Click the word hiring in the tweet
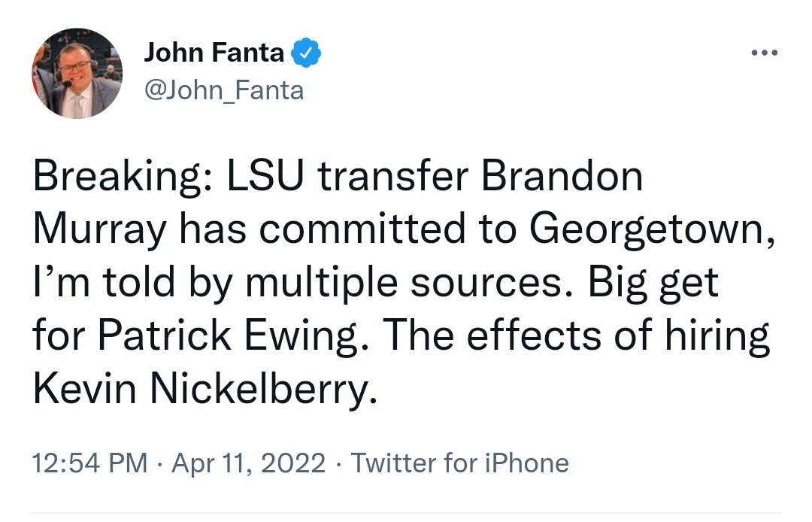 tap(717, 335)
